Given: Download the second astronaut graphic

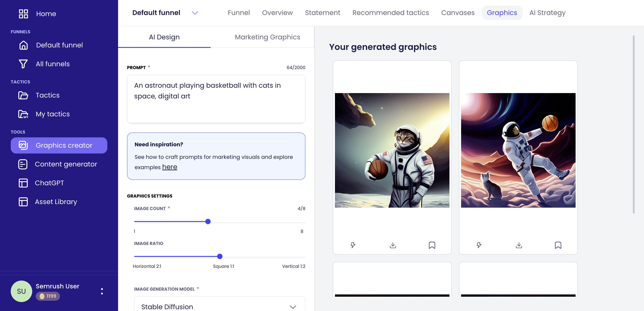Looking at the screenshot, I should point(518,245).
